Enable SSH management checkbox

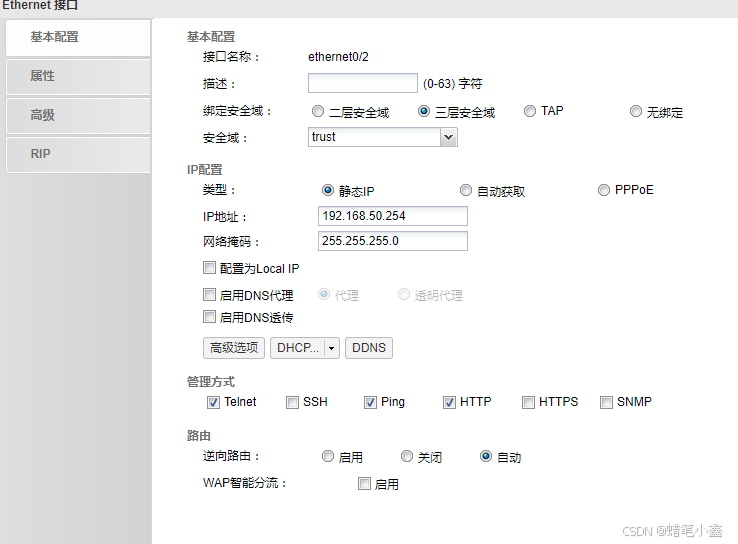pyautogui.click(x=292, y=402)
